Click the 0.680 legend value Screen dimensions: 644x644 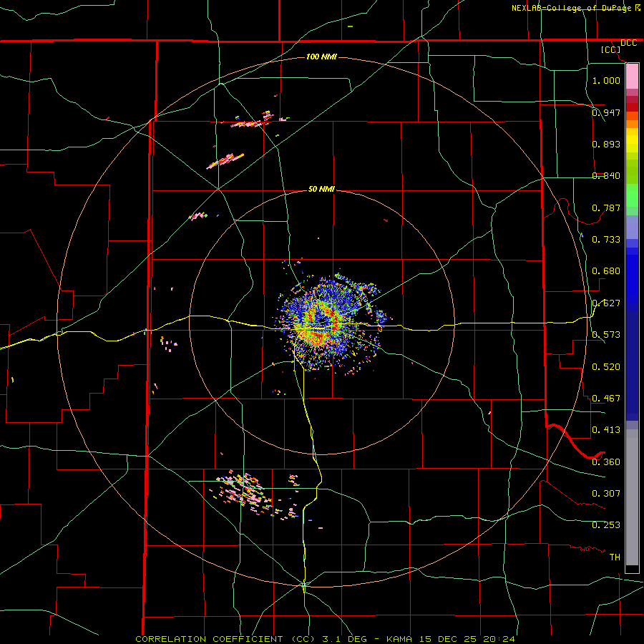pyautogui.click(x=606, y=271)
